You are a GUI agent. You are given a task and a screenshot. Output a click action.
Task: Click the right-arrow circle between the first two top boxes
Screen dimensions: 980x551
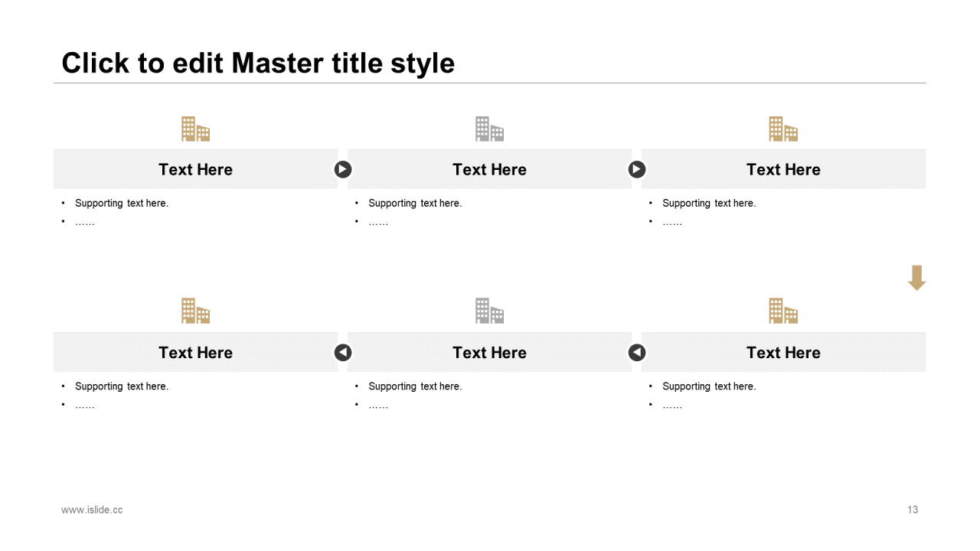(x=343, y=169)
